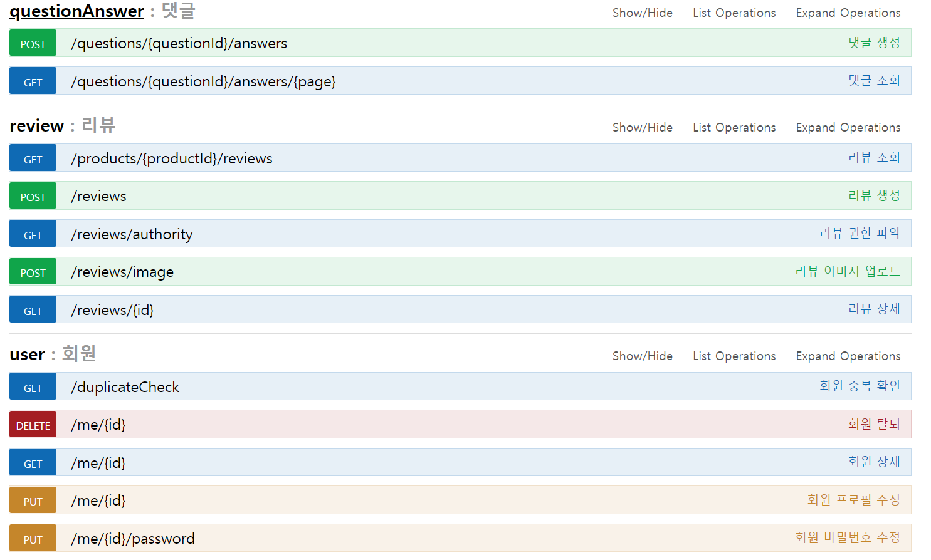This screenshot has width=931, height=560.
Task: Click the DELETE badge on /me/{id}
Action: click(x=33, y=424)
